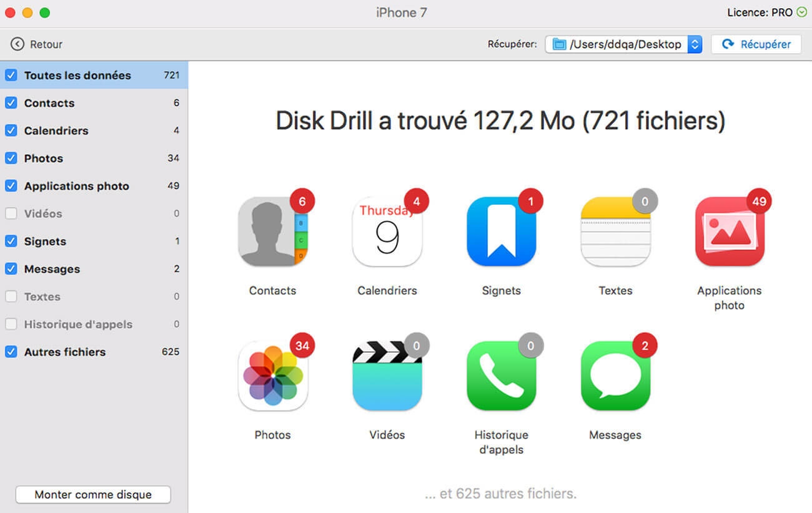Click the red badge 49 on Applications photo
Screen dimensions: 812x513
coord(760,201)
